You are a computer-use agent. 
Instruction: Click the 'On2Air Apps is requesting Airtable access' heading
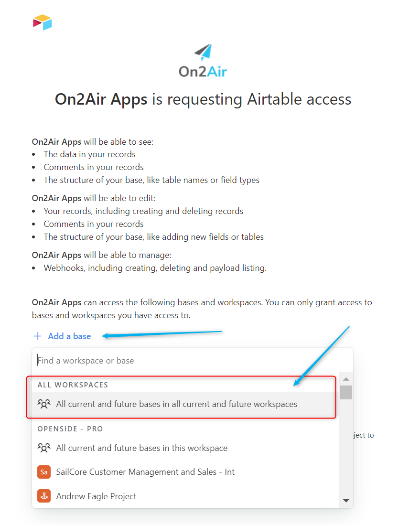pyautogui.click(x=203, y=99)
